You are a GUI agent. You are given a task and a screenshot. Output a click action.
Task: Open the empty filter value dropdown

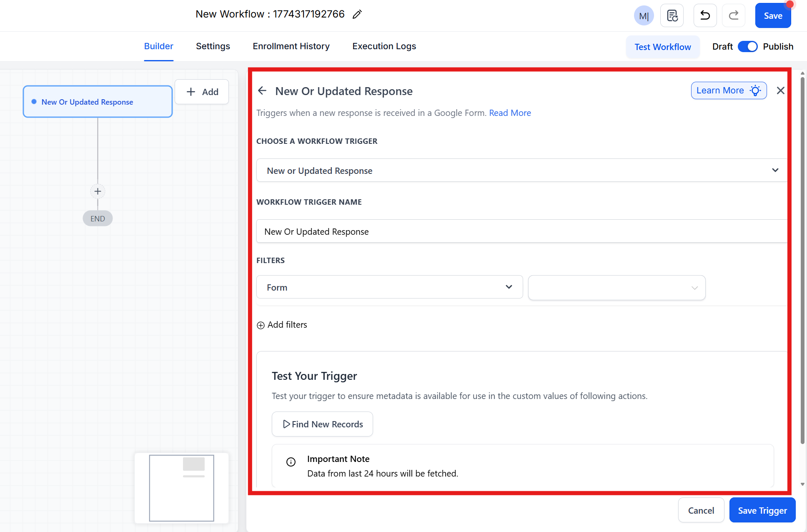click(616, 288)
